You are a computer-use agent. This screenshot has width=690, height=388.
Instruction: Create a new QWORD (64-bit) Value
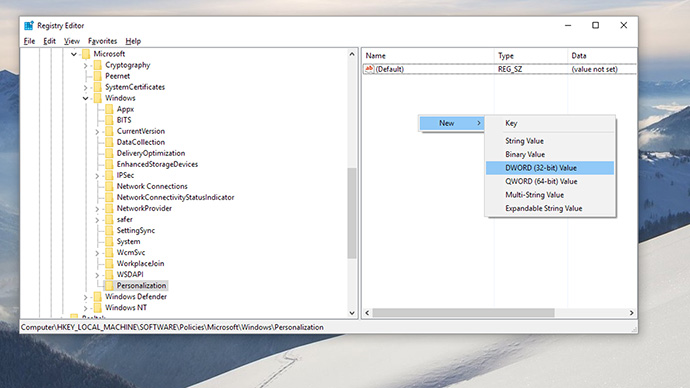tap(550, 181)
